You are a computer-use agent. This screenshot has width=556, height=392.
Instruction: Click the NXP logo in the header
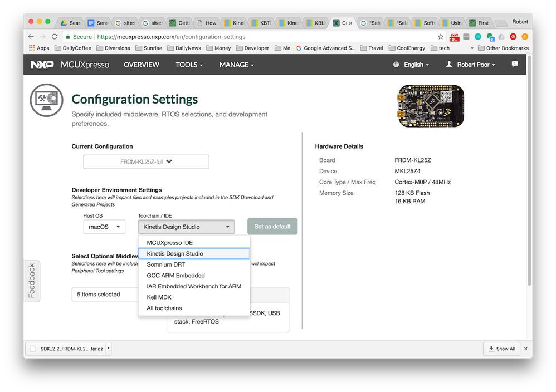[x=42, y=65]
